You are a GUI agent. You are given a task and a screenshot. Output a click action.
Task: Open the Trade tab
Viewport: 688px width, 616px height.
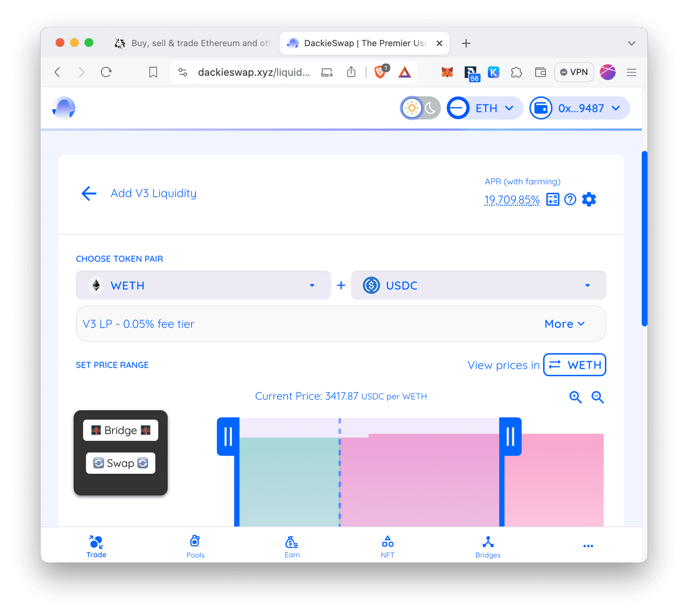point(97,547)
